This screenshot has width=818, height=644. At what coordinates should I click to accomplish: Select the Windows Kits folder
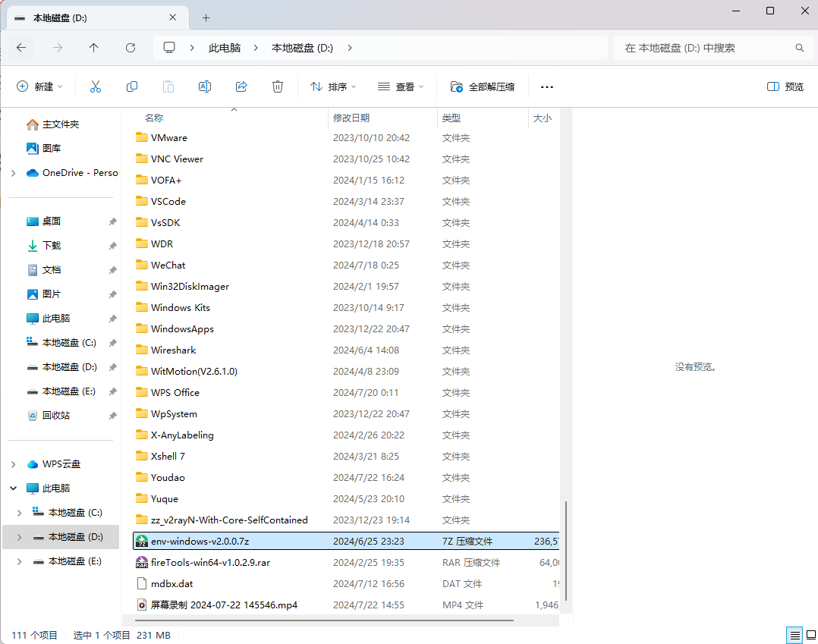(x=181, y=308)
